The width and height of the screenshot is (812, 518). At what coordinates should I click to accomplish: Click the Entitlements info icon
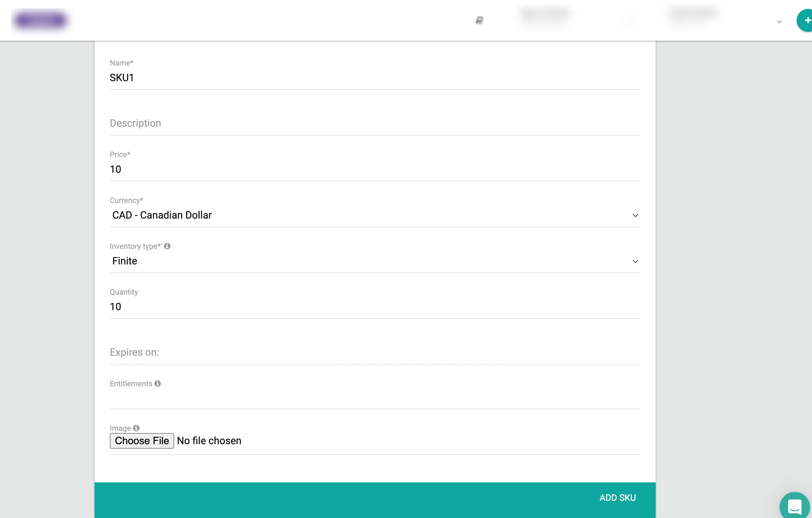point(158,383)
